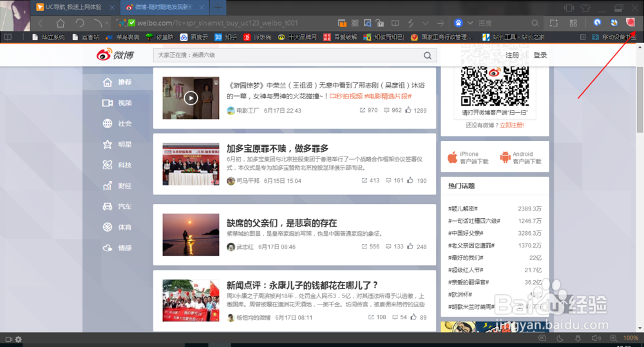Reload the current Weibo page
Viewport: 644px width, 347px height.
pyautogui.click(x=80, y=23)
